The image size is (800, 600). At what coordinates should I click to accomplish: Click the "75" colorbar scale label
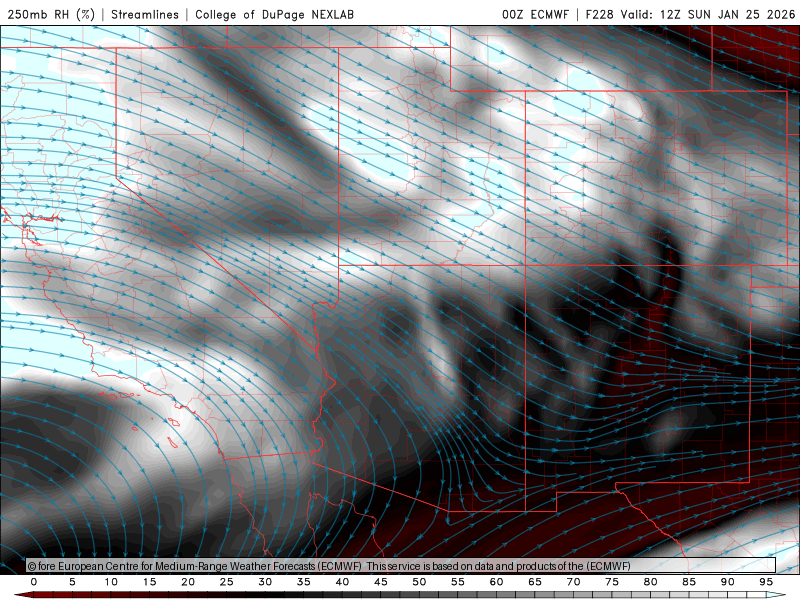612,582
